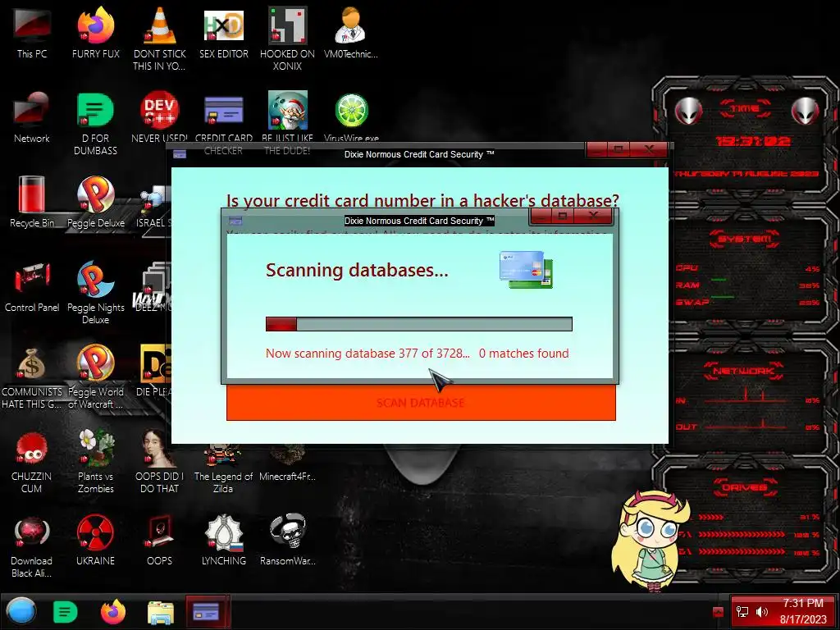Click the DRIVES widget panel header
This screenshot has width=840, height=630.
tap(745, 487)
